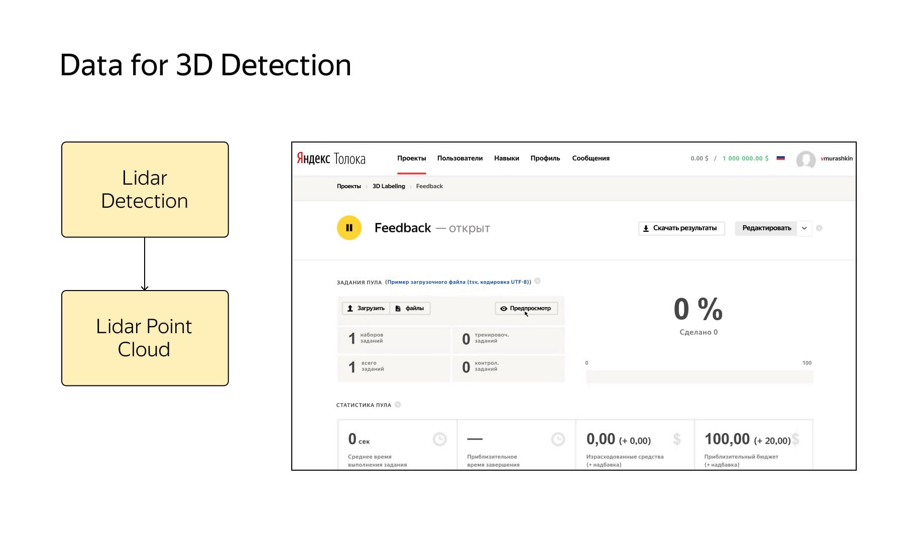Screen dimensions: 924x560
Task: Click the 1 наборов заданий cell
Action: [394, 339]
